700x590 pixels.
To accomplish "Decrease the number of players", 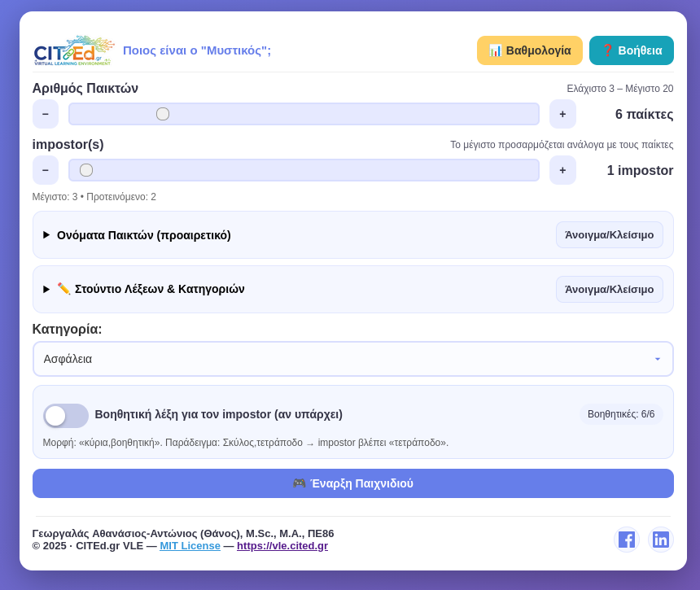I will click(46, 114).
